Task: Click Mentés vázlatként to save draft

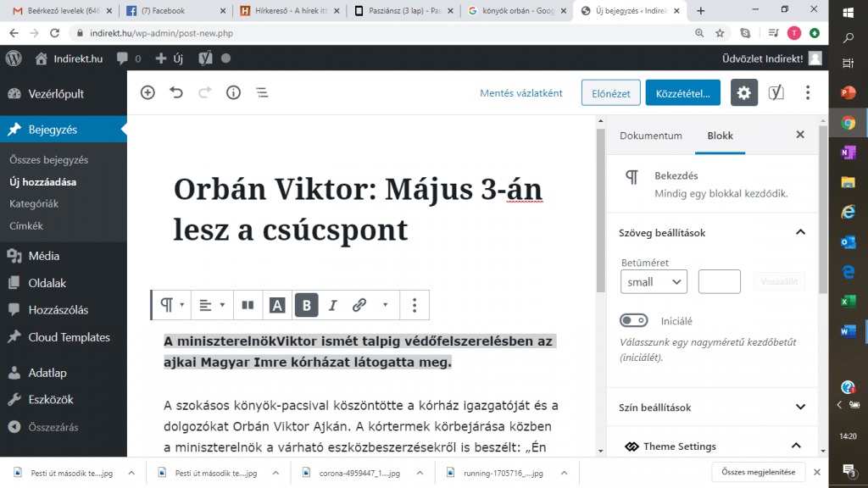Action: 521,93
